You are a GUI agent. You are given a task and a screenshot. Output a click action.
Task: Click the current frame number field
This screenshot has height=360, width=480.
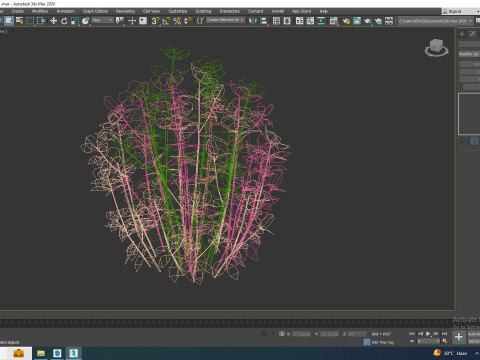pos(428,341)
